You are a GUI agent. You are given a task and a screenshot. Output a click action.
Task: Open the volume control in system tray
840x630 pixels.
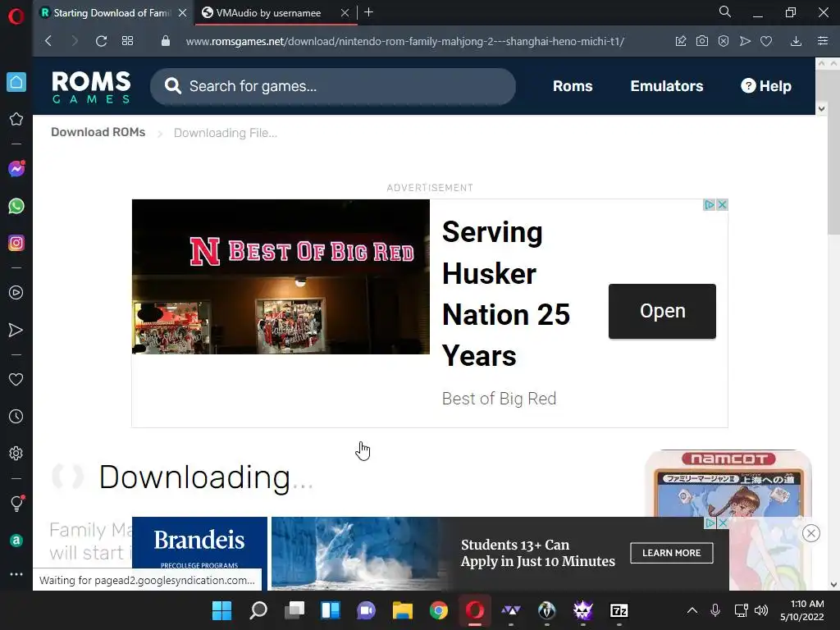tap(761, 610)
